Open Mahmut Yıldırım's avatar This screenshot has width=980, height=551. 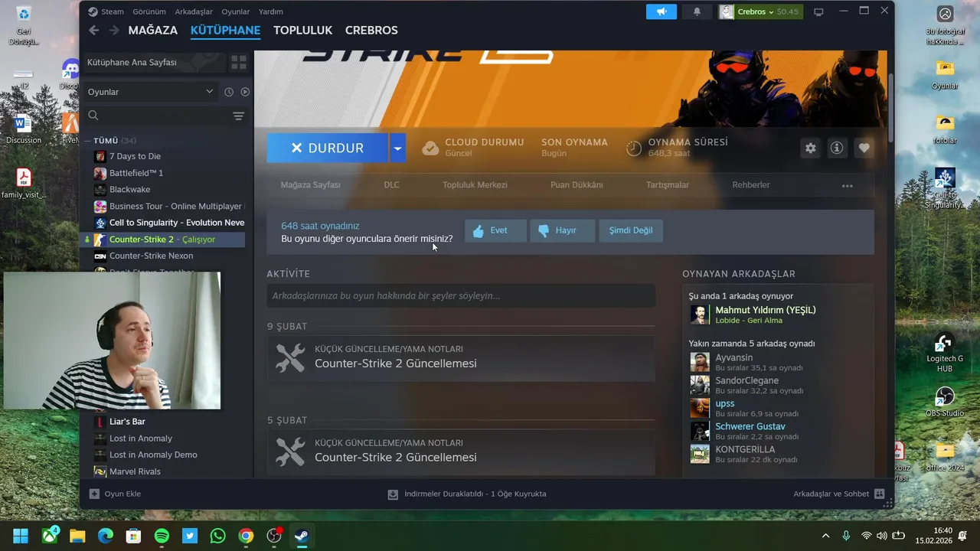point(700,315)
